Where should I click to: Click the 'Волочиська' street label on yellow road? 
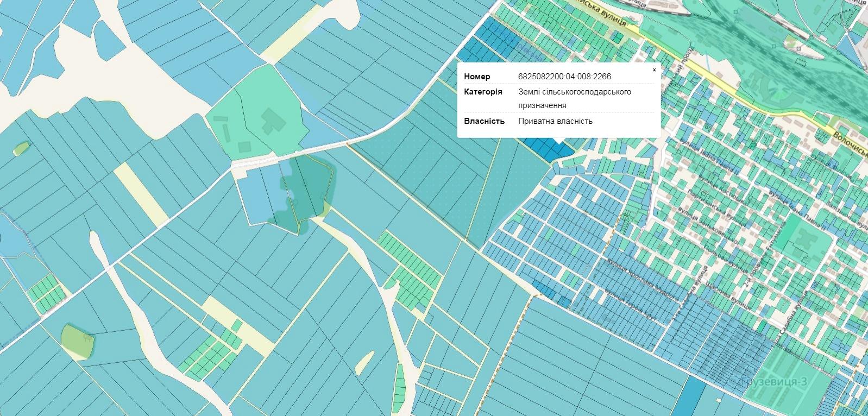848,140
